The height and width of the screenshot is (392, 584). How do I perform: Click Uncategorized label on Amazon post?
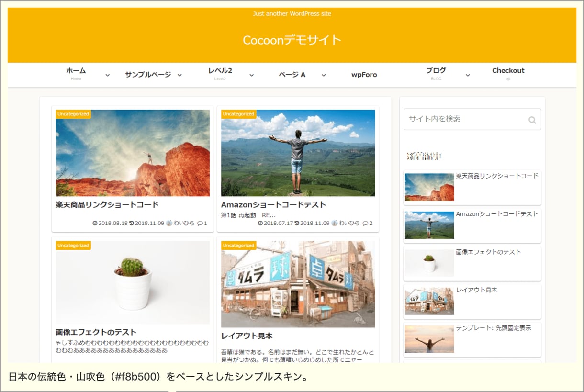pos(238,114)
